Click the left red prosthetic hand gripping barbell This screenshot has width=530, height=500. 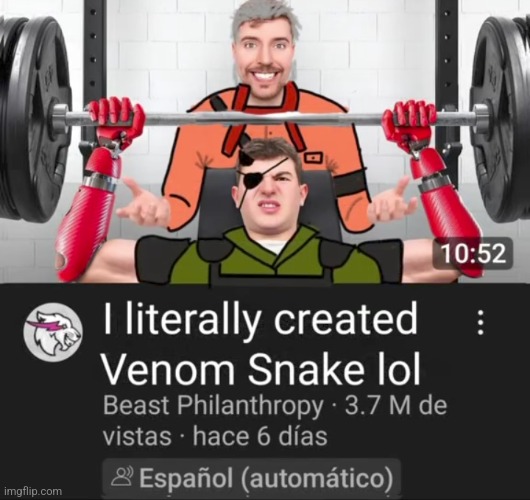click(116, 123)
